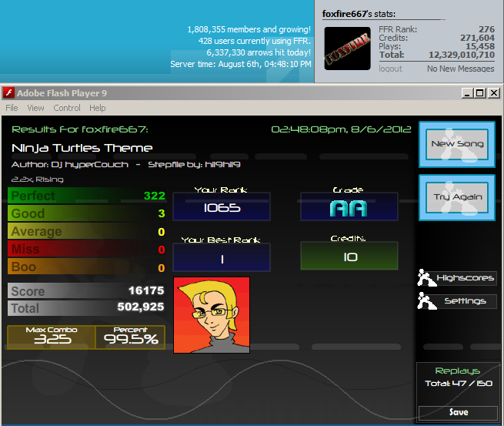The height and width of the screenshot is (426, 504).
Task: Click the blonde character portrait
Action: [212, 315]
